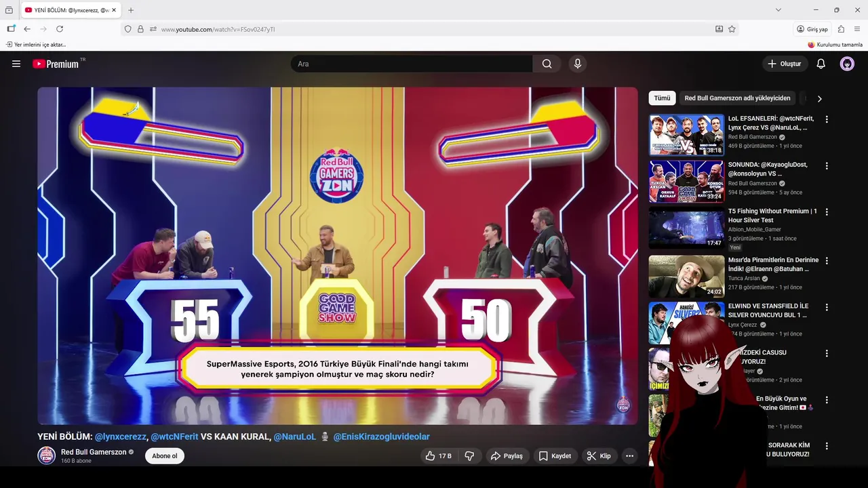Click Yer imlerini içe aktar bookmark
The image size is (868, 488).
(x=36, y=45)
